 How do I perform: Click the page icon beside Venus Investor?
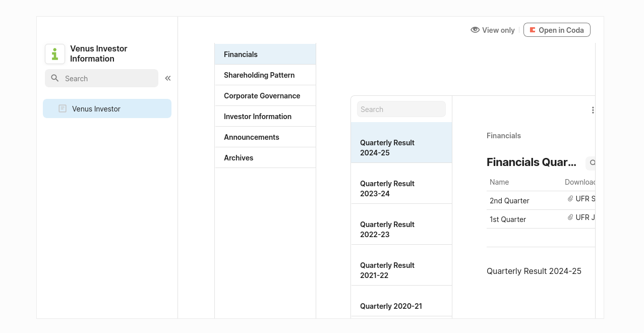pos(63,108)
